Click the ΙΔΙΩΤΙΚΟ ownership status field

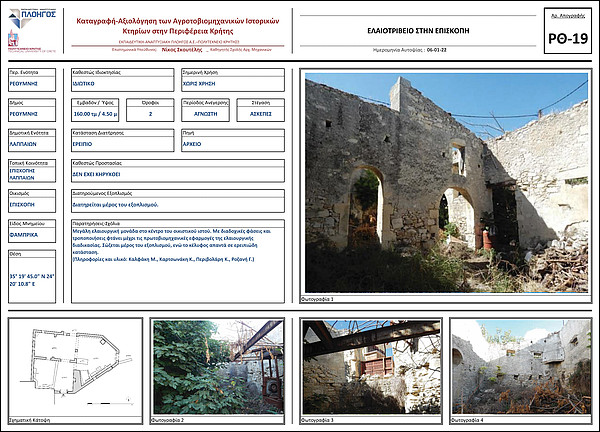point(122,80)
